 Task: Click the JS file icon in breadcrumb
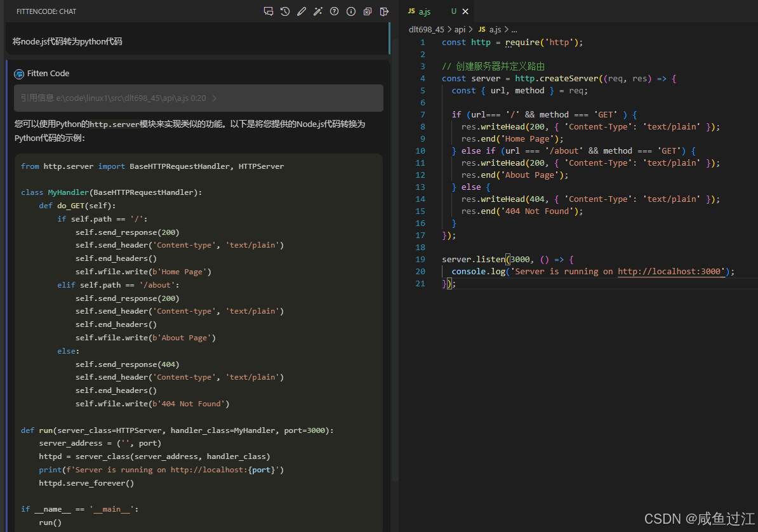[482, 29]
